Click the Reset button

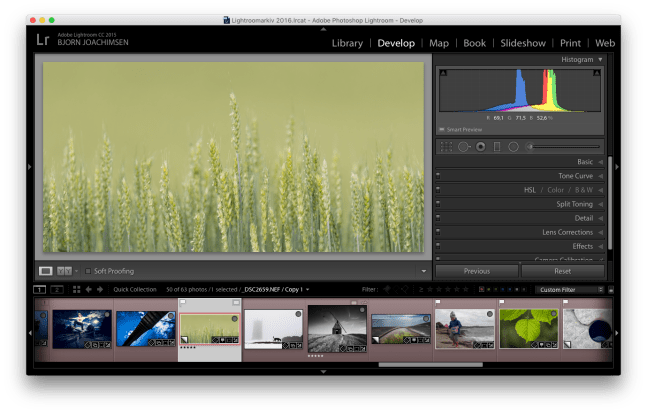point(563,271)
